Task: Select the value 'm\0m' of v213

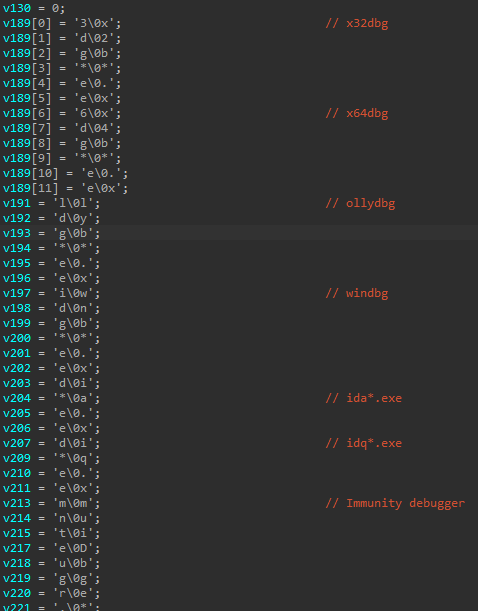Action: click(x=73, y=503)
